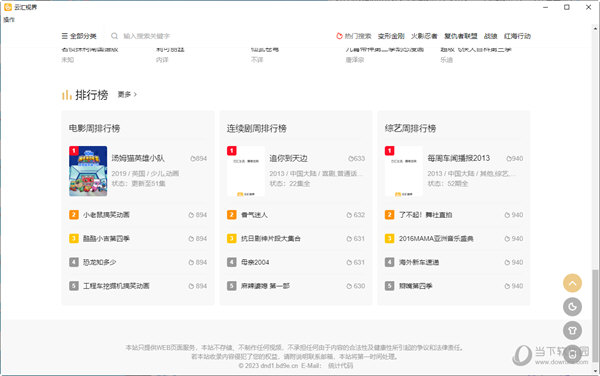Click the 统计代码 footer link
This screenshot has height=376, width=600.
click(340, 365)
